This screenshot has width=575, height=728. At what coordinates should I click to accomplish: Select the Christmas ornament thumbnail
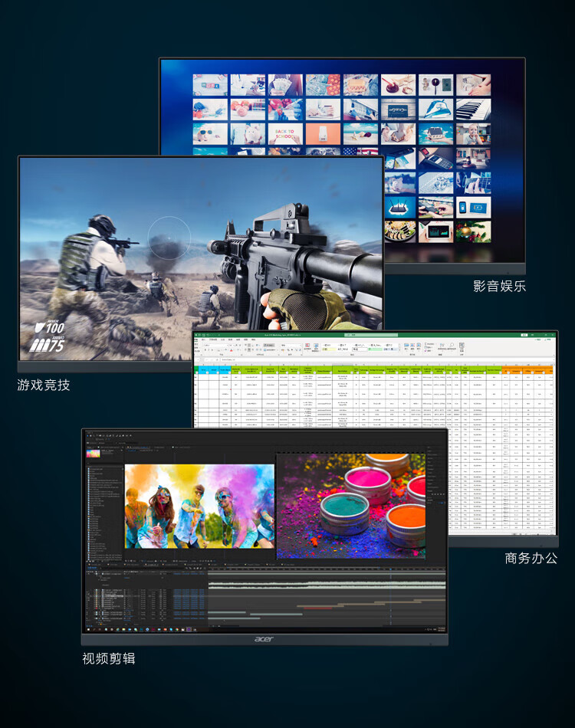(x=473, y=231)
